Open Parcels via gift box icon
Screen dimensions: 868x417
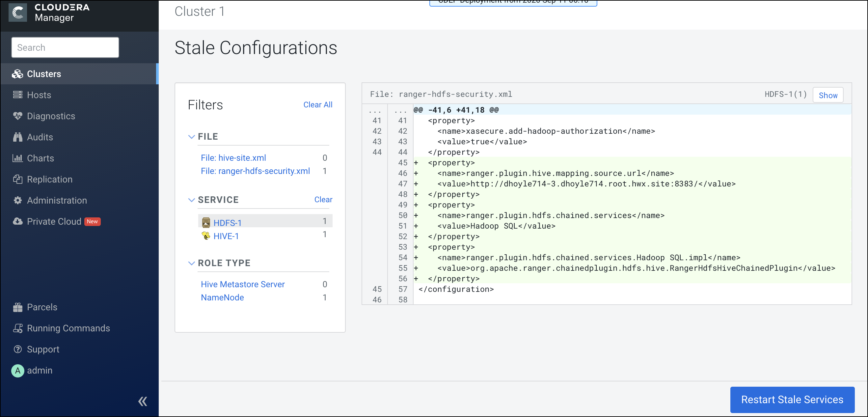[17, 307]
